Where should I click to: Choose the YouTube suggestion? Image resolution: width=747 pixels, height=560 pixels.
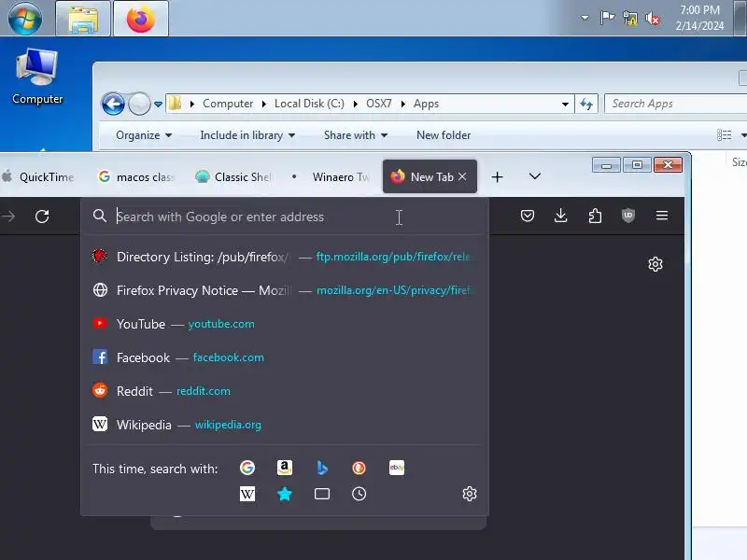285,324
